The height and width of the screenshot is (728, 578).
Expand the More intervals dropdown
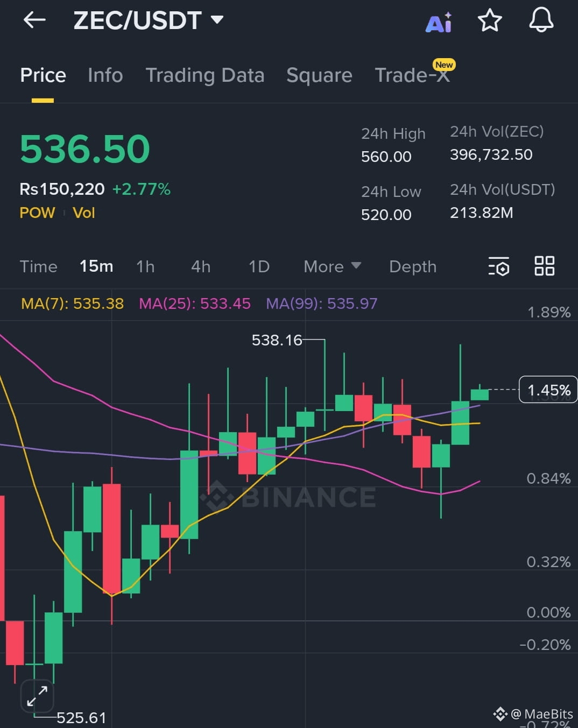click(332, 266)
